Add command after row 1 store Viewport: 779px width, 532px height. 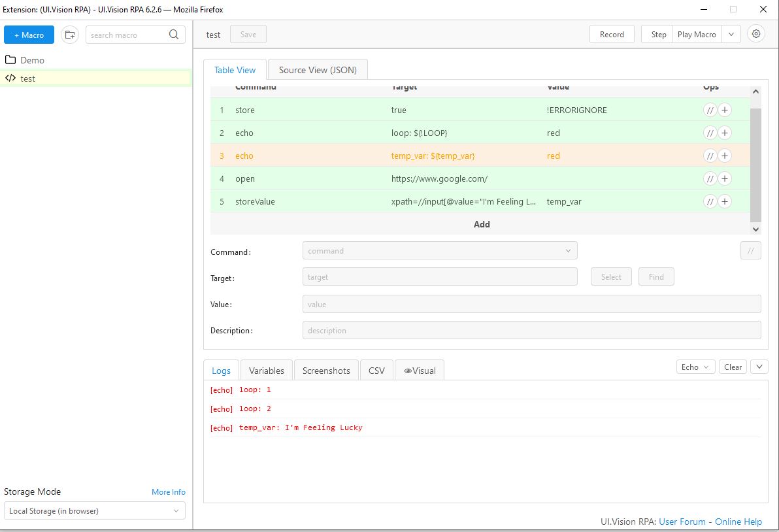click(x=725, y=110)
